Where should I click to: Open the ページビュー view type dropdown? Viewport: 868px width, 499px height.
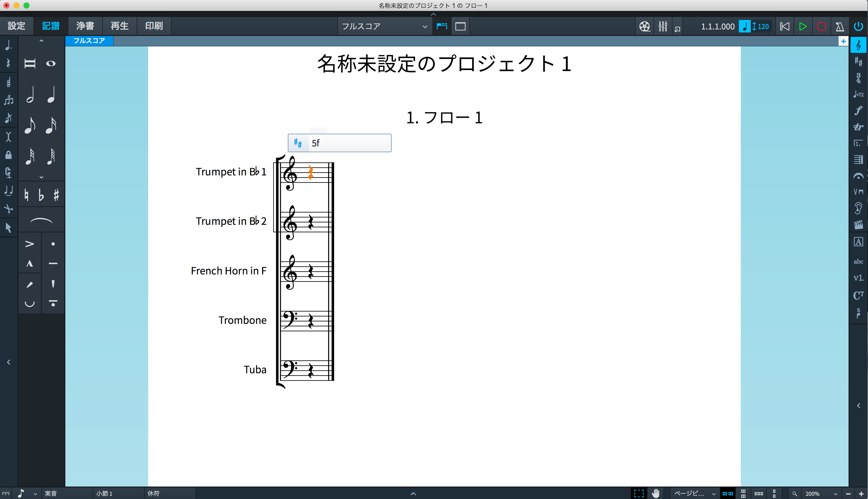coord(695,494)
